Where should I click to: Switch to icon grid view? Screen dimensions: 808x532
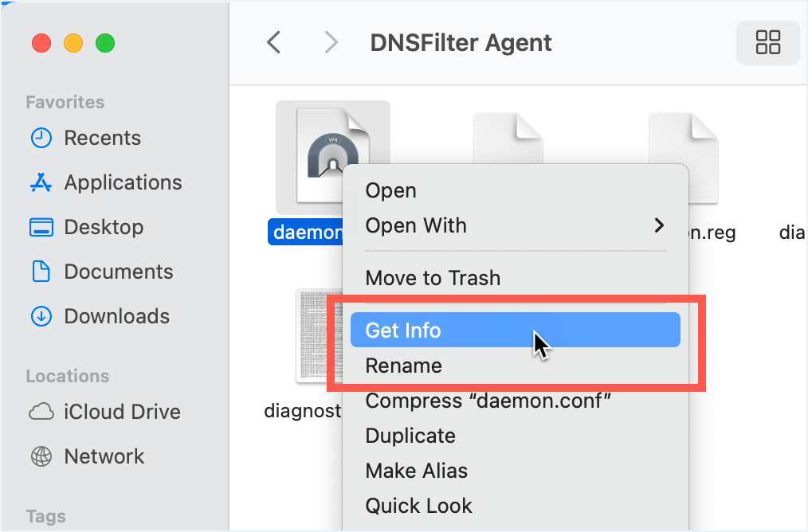tap(767, 42)
